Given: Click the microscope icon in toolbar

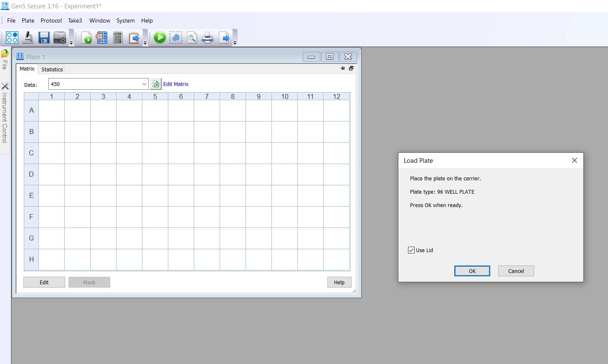Looking at the screenshot, I should [28, 38].
